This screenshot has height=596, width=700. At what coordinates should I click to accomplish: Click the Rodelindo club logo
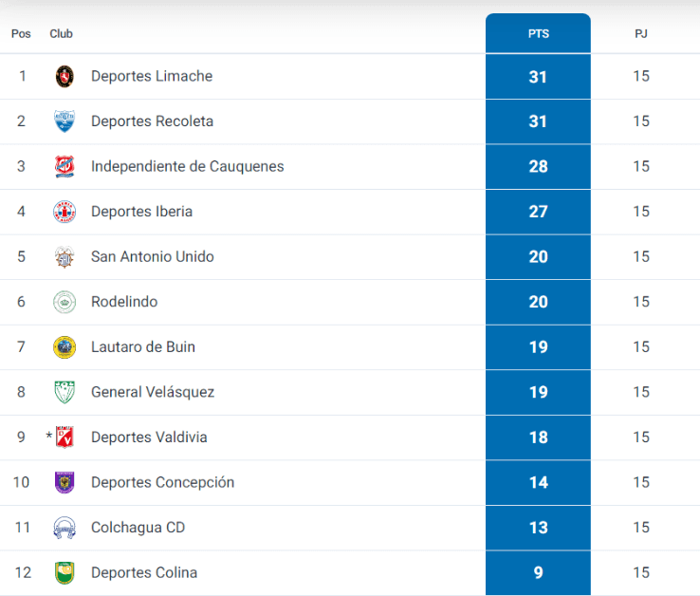pyautogui.click(x=64, y=302)
